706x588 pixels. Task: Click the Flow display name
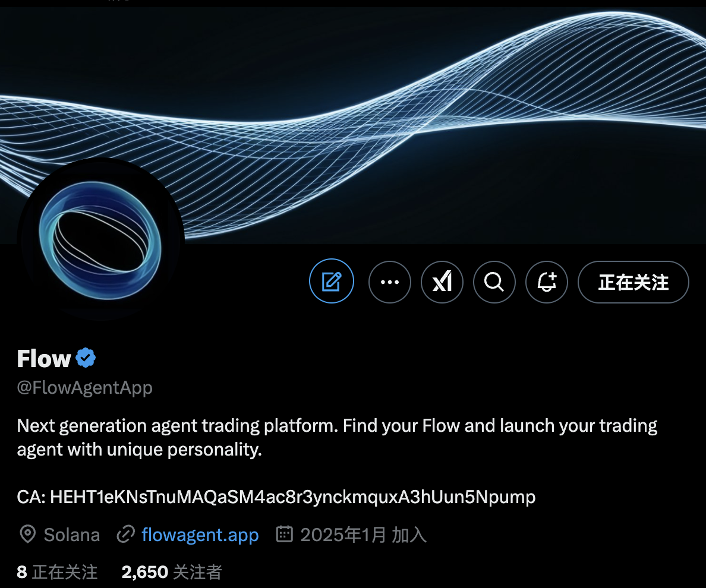(x=43, y=359)
